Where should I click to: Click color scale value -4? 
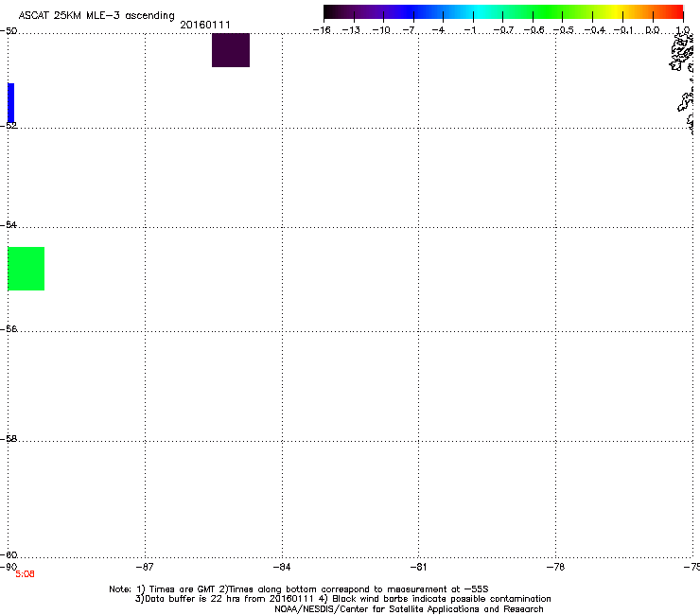pos(438,30)
